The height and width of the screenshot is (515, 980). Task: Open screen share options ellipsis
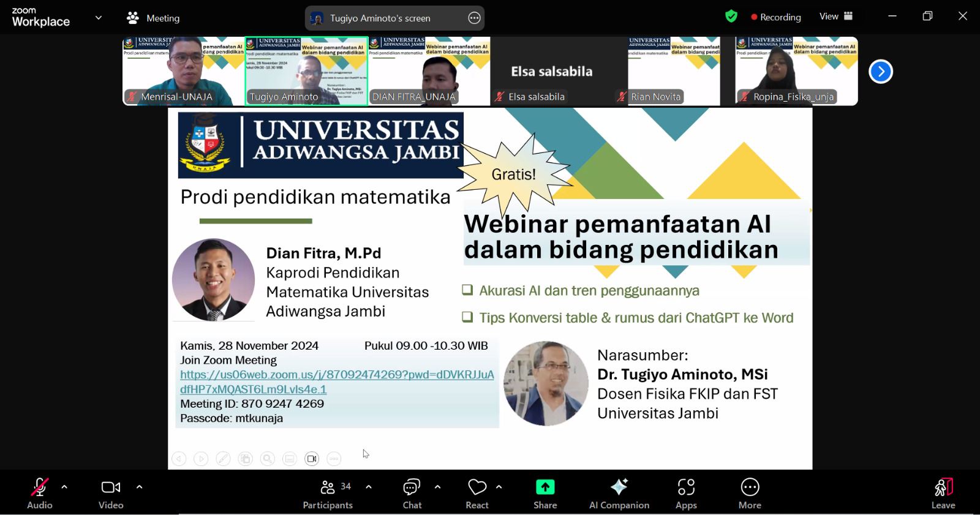point(474,18)
